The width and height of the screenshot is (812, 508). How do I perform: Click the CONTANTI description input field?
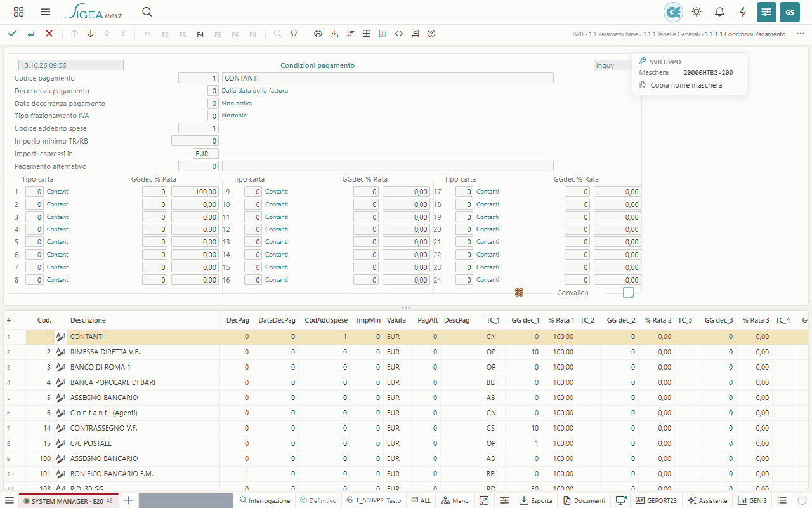[x=388, y=78]
